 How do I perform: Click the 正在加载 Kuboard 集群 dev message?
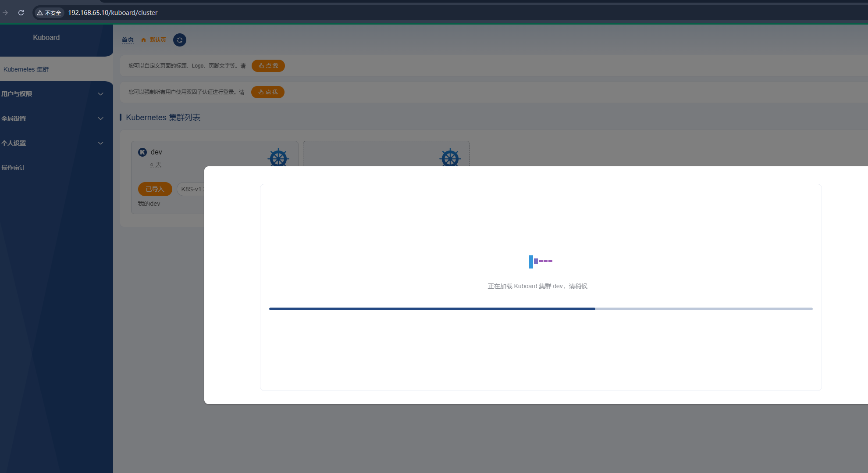tap(541, 286)
